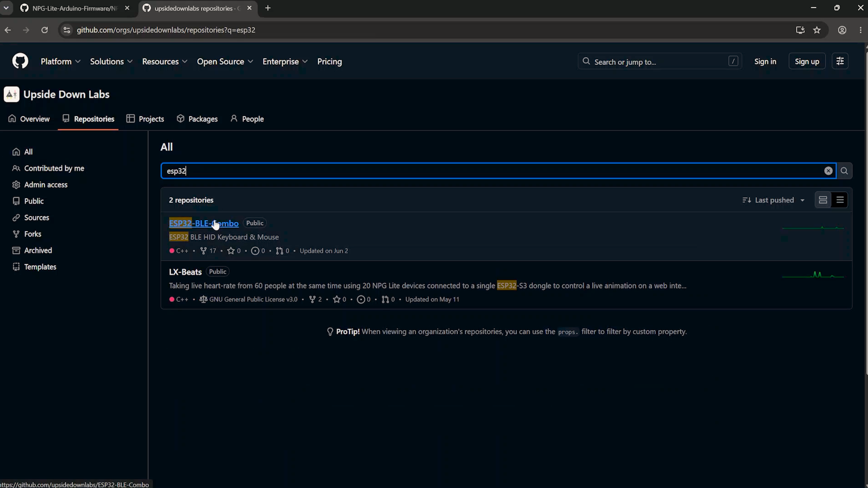Click the Sign in link

[765, 61]
